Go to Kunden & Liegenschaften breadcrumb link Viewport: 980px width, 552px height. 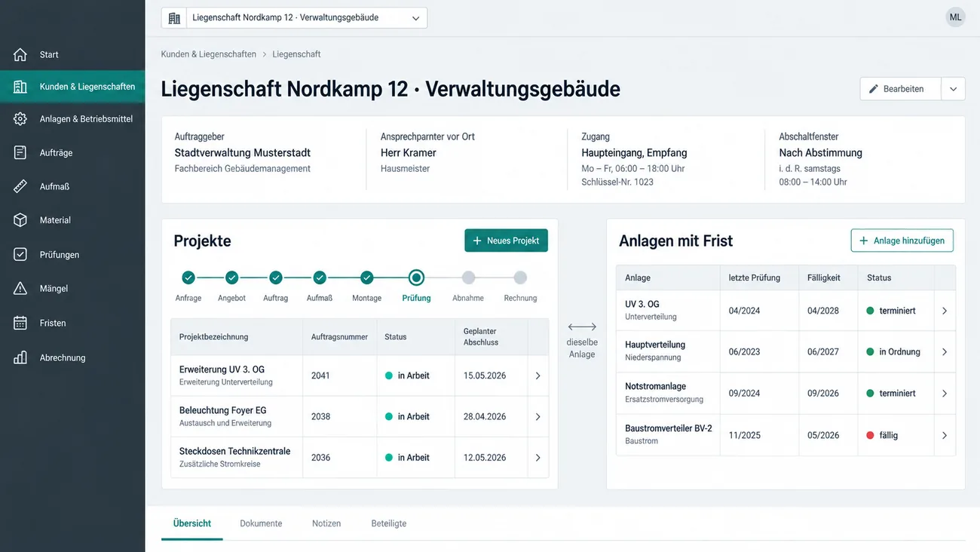(x=209, y=54)
